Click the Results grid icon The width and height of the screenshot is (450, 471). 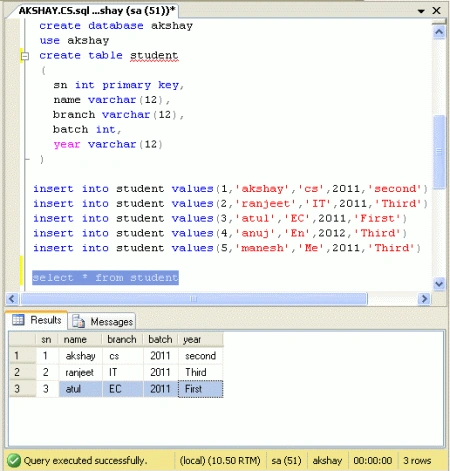pos(18,320)
